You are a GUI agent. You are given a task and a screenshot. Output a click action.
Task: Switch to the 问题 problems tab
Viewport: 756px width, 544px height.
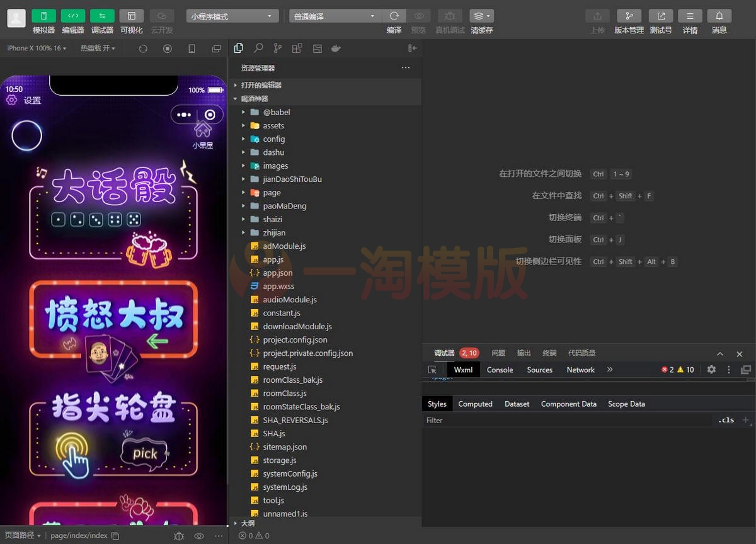(498, 353)
